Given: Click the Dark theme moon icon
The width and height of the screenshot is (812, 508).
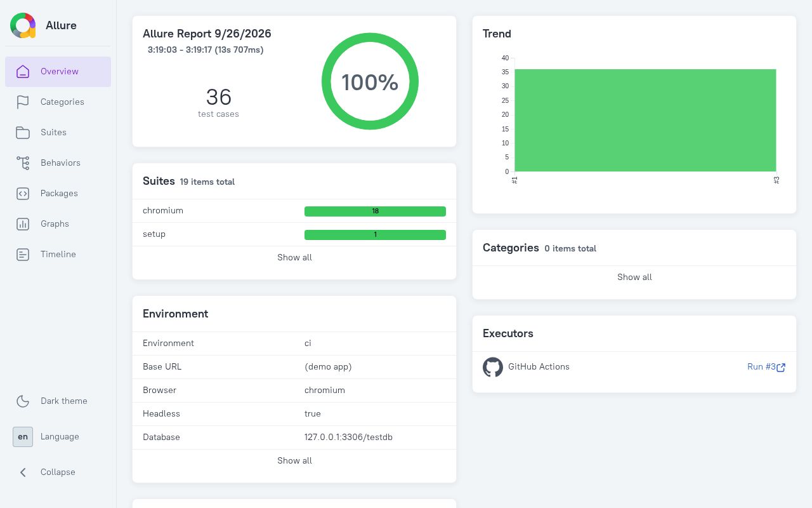Looking at the screenshot, I should coord(23,401).
